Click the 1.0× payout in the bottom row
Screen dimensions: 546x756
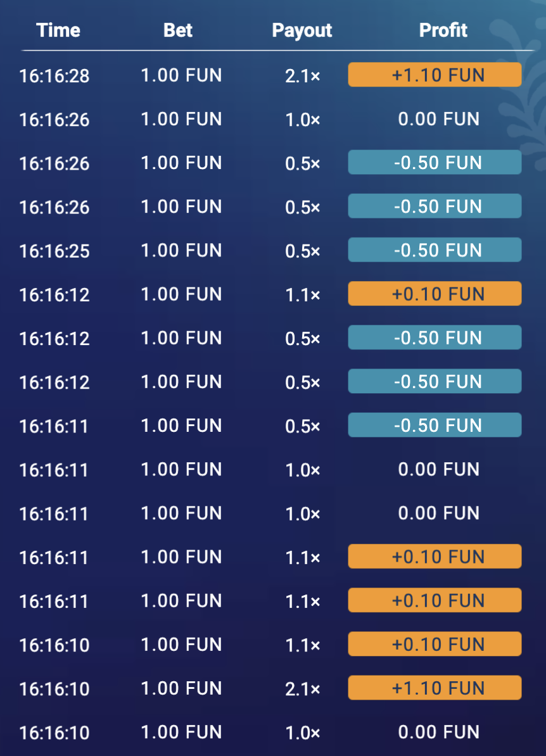pyautogui.click(x=302, y=733)
